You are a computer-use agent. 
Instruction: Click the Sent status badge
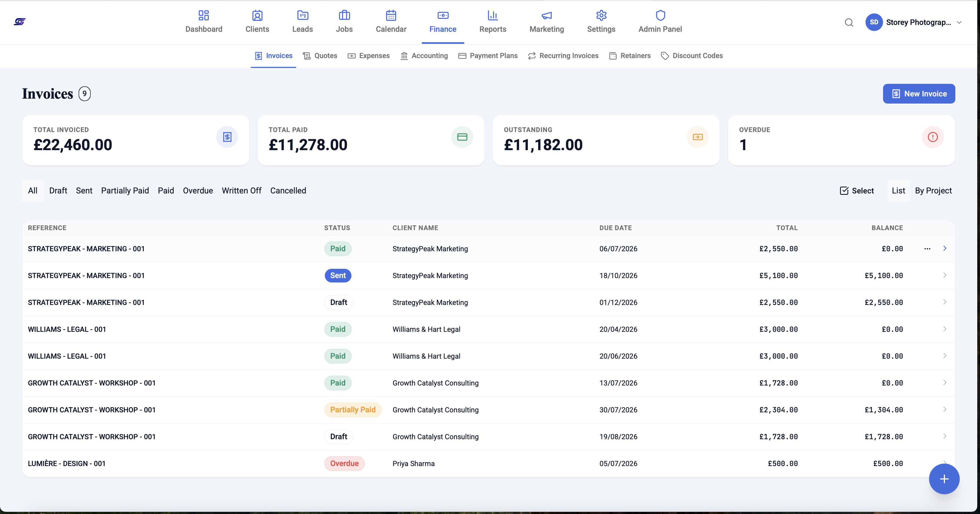[x=338, y=275]
